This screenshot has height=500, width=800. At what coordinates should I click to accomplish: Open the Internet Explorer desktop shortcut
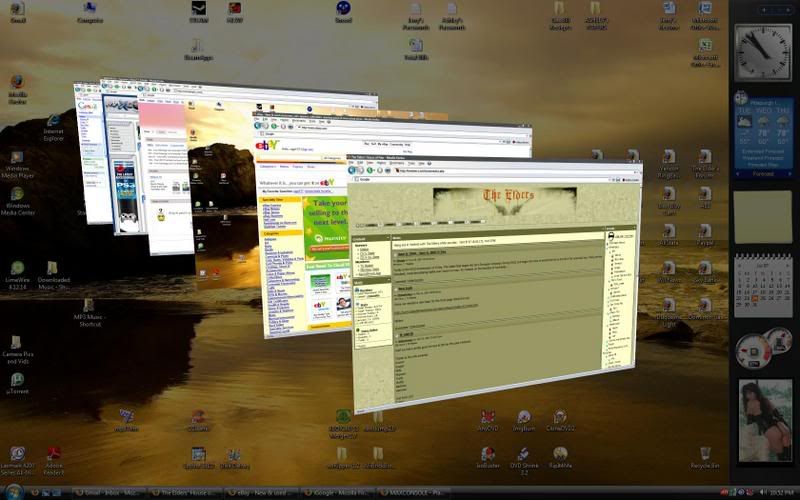click(x=53, y=127)
